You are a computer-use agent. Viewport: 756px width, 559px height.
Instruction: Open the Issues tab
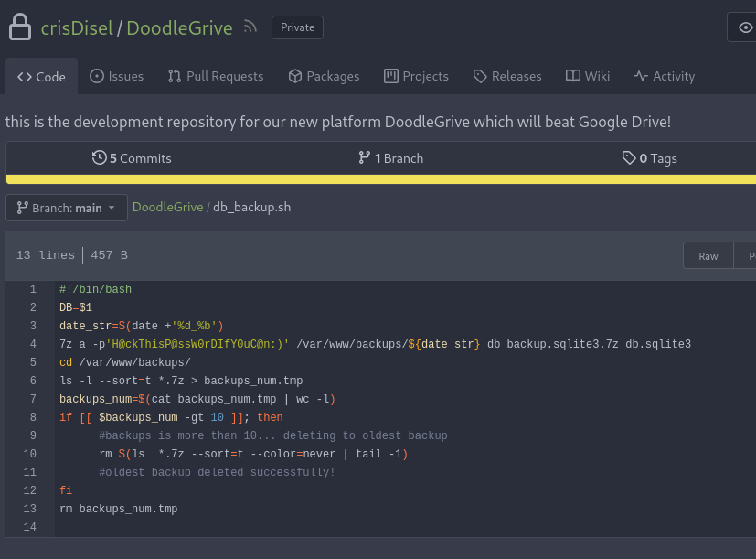[x=117, y=76]
